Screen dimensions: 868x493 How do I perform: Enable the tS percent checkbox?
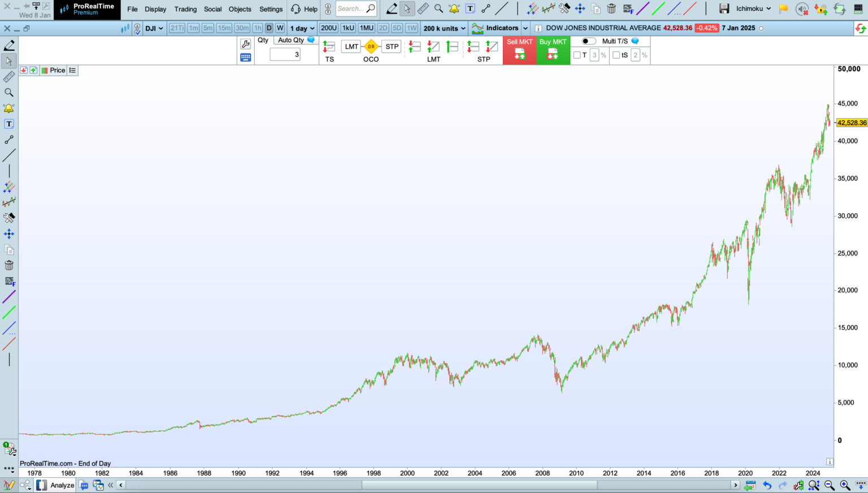click(617, 55)
